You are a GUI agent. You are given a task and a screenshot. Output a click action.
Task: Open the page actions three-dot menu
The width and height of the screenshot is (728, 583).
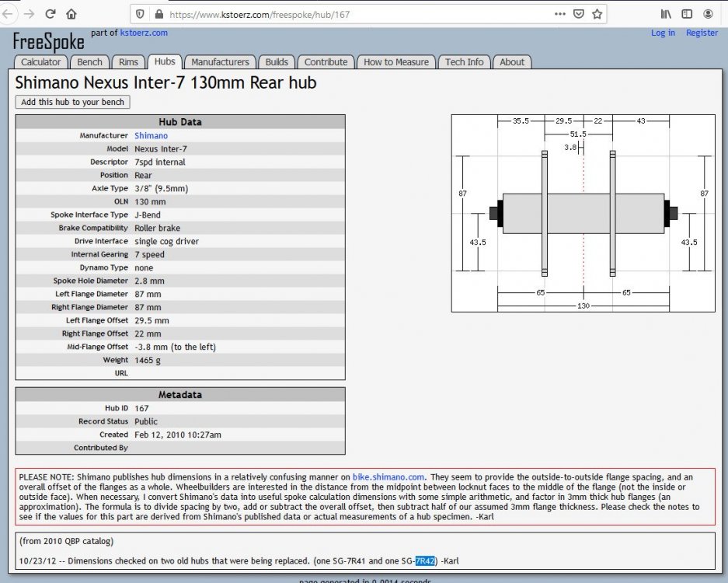click(560, 14)
